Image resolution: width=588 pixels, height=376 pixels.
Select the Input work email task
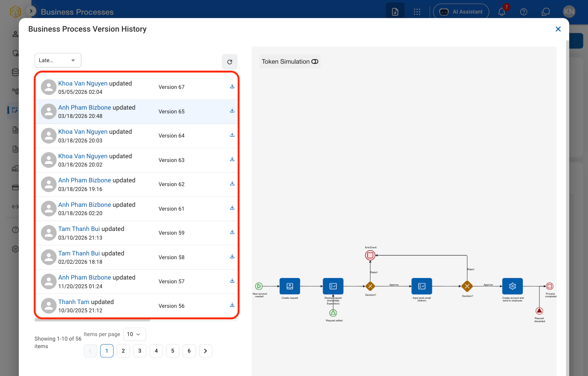(422, 286)
